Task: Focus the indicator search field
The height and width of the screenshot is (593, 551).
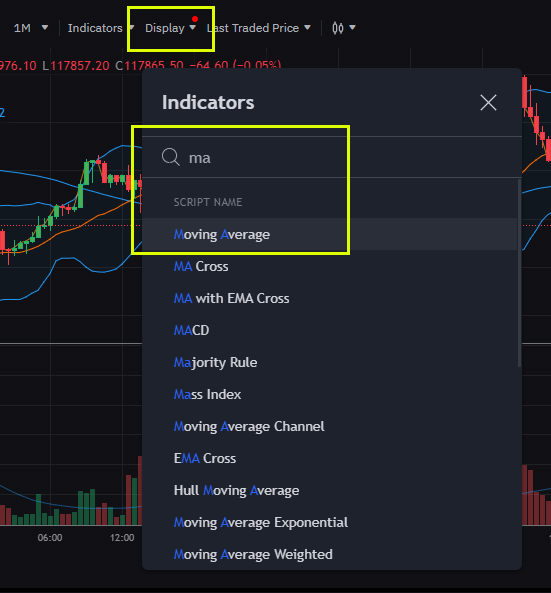Action: point(332,157)
